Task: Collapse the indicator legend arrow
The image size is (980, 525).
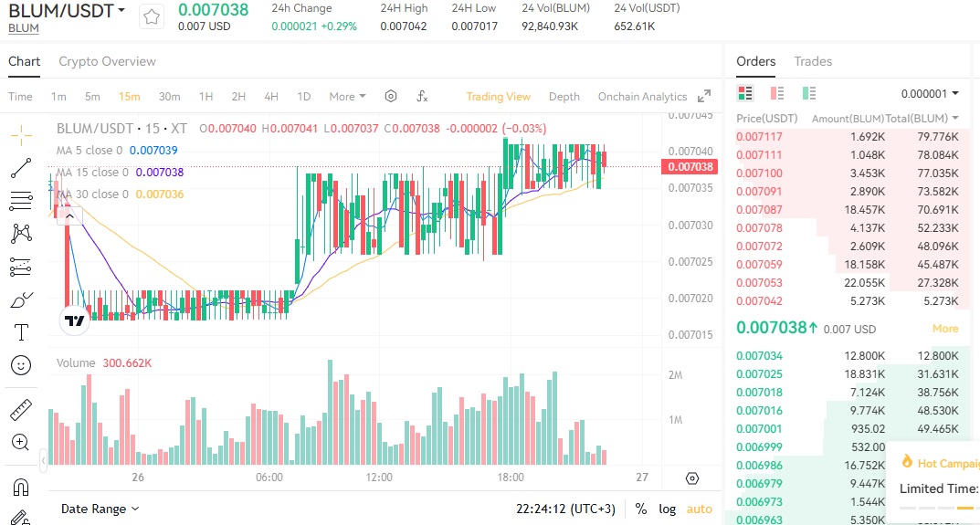Action: (x=70, y=217)
